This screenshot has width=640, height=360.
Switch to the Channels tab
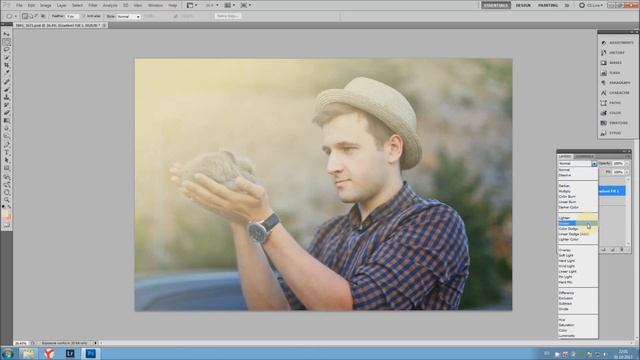(584, 156)
